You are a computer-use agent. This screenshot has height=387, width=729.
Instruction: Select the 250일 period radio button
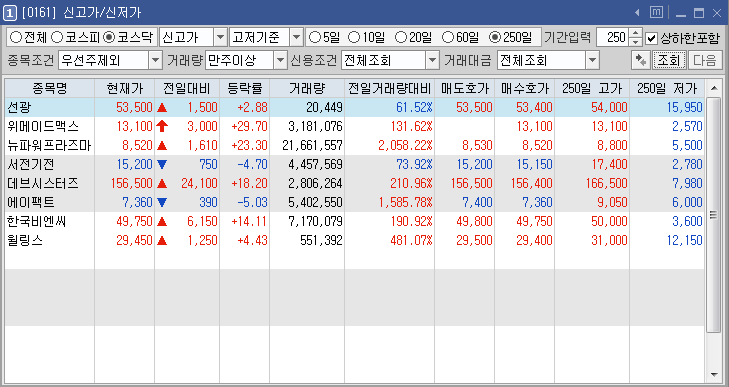click(x=495, y=37)
